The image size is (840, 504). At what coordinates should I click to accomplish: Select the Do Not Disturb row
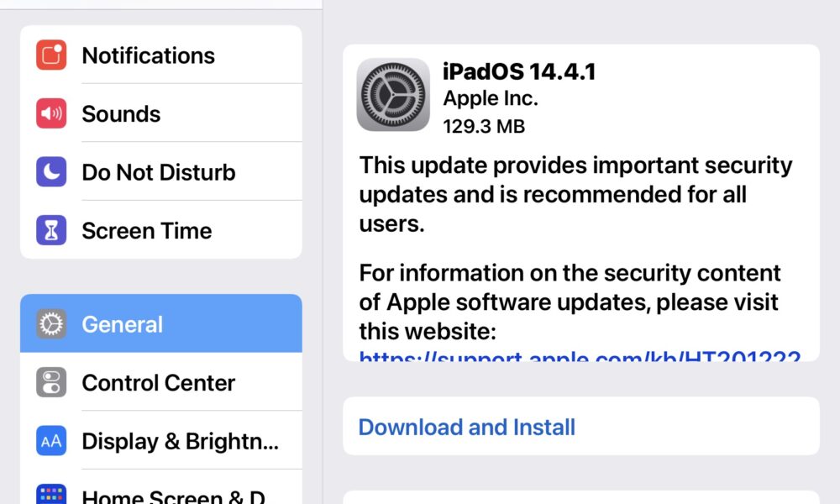160,171
